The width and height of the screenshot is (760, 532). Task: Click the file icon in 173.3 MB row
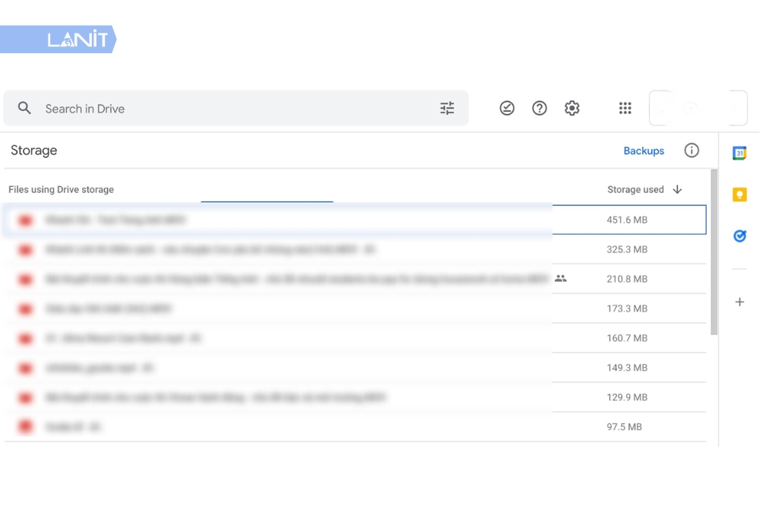pos(25,309)
